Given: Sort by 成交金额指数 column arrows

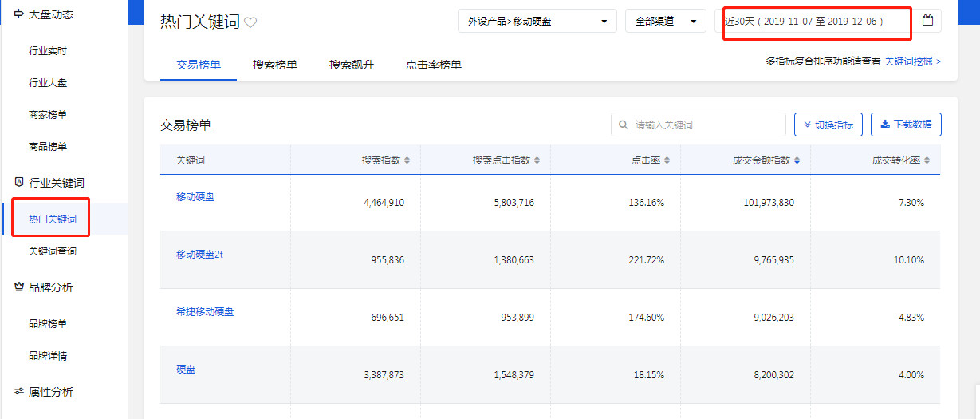Looking at the screenshot, I should tap(797, 160).
